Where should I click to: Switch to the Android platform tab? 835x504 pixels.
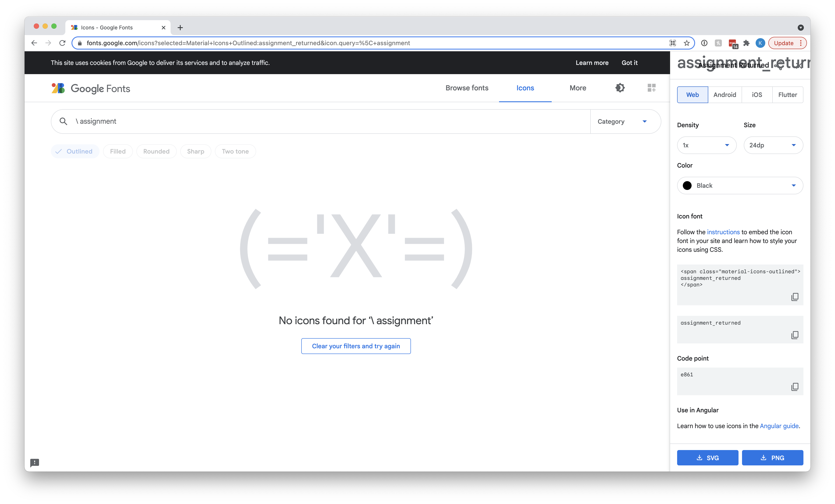(x=725, y=95)
